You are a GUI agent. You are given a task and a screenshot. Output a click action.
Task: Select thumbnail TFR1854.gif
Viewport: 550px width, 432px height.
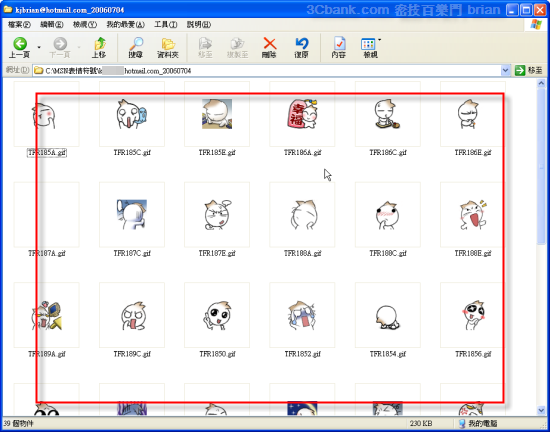pos(388,315)
